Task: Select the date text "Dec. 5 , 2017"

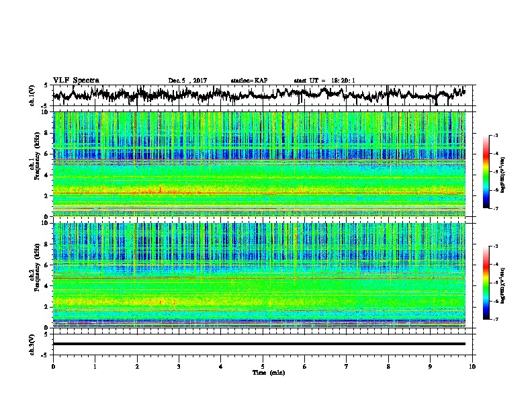Action: (187, 81)
